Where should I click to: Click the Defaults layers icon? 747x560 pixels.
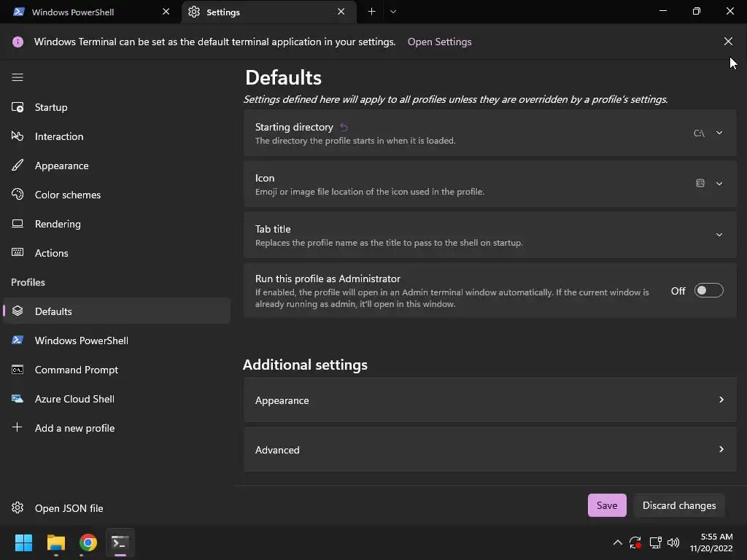tap(18, 311)
